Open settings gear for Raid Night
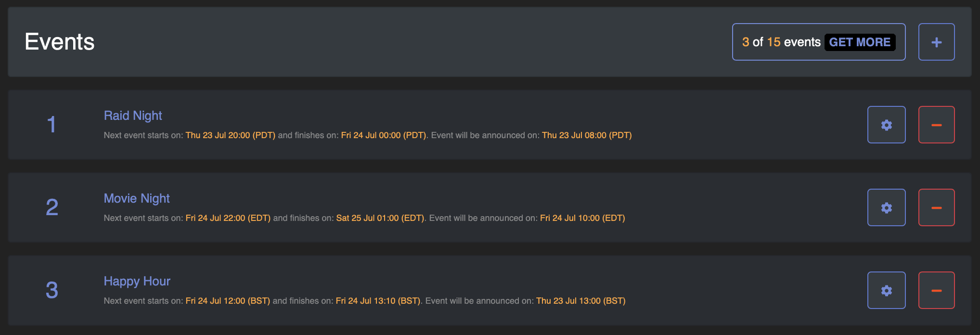 pyautogui.click(x=886, y=125)
